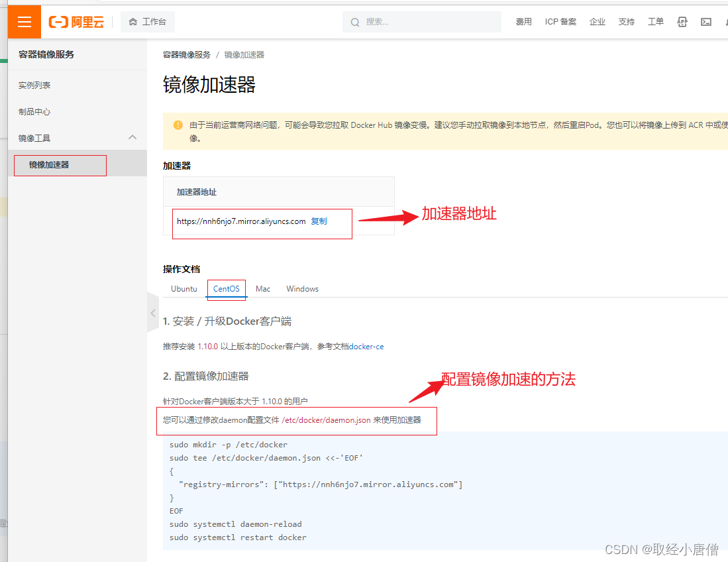The image size is (728, 562).
Task: Click the 复制 copy link
Action: [319, 221]
